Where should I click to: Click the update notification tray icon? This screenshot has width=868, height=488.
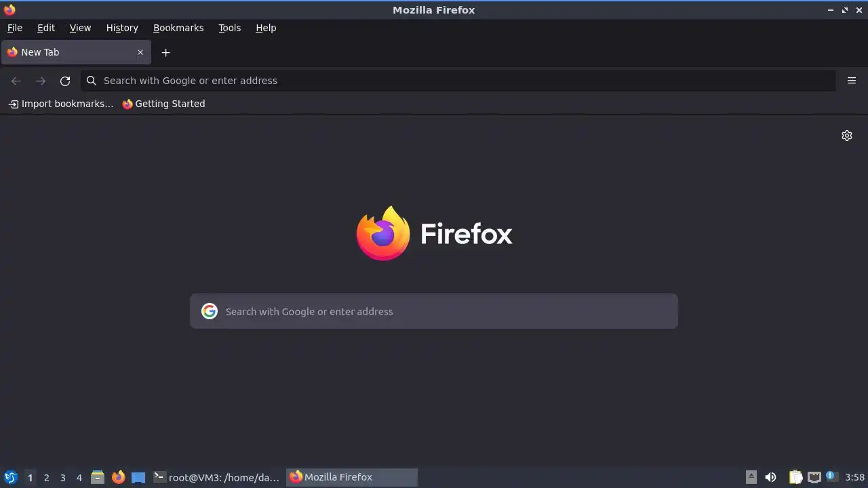click(x=831, y=476)
